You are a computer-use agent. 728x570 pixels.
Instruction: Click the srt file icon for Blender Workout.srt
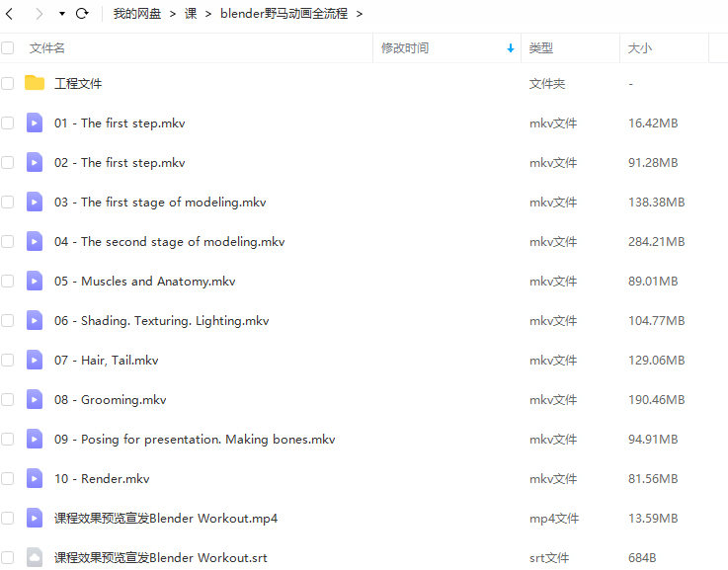pos(35,558)
